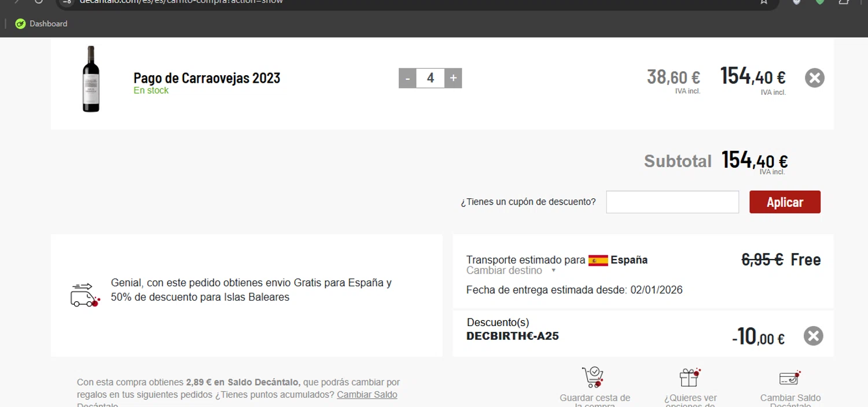868x407 pixels.
Task: Click the DECBIRTH€-A25 coupon code text
Action: [x=513, y=336]
